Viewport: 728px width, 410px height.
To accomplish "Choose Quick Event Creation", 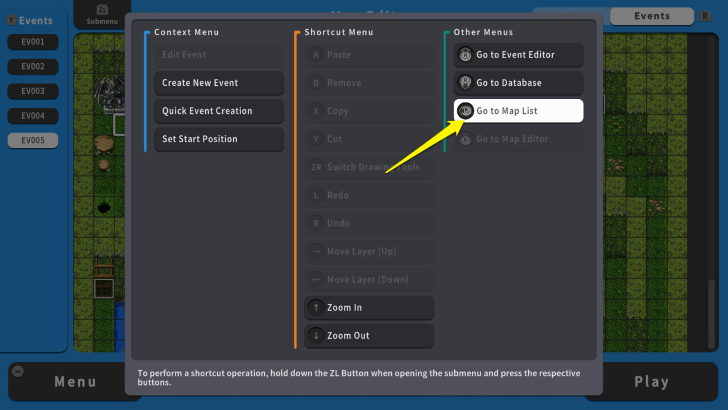I will 218,111.
